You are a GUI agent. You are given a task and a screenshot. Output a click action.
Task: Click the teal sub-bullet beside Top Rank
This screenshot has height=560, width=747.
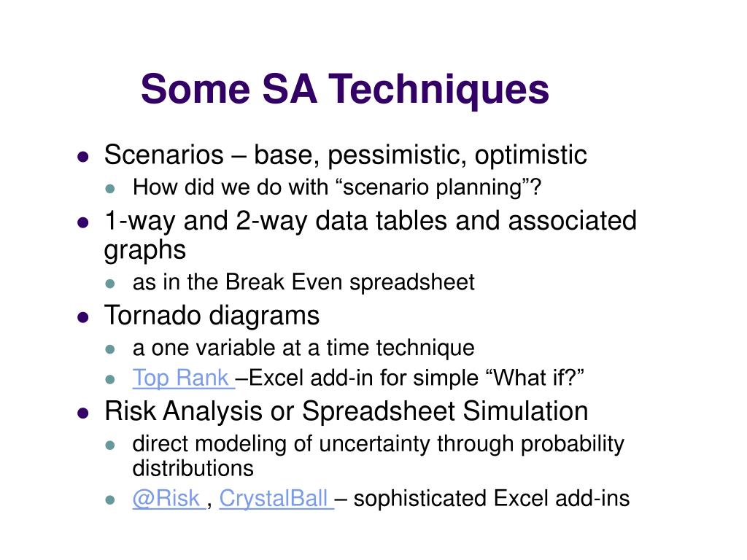click(x=110, y=379)
